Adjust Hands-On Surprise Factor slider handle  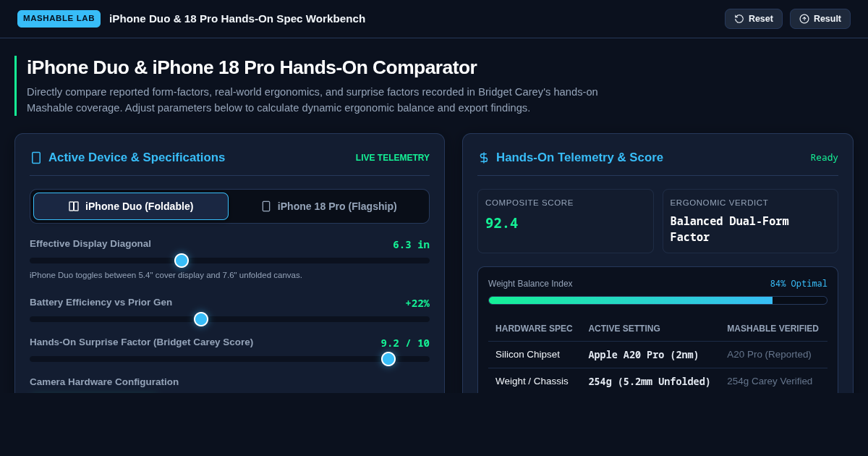[388, 359]
